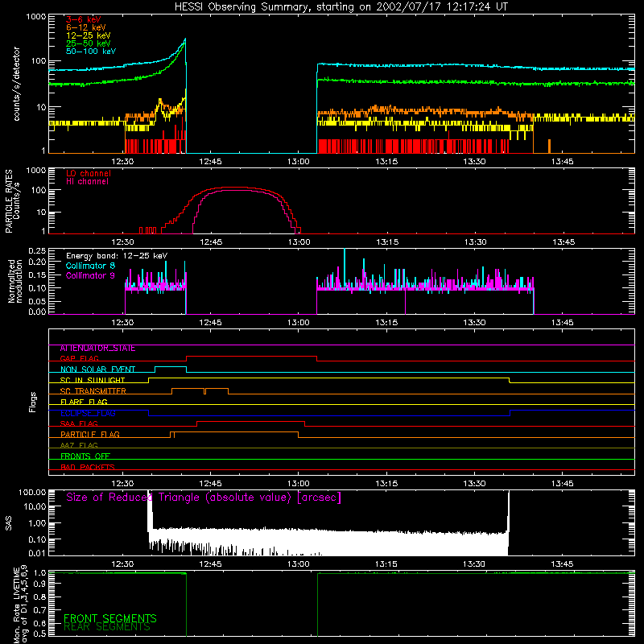Image resolution: width=644 pixels, height=644 pixels.
Task: Click the counts/s/detector axis label
Action: (x=16, y=84)
